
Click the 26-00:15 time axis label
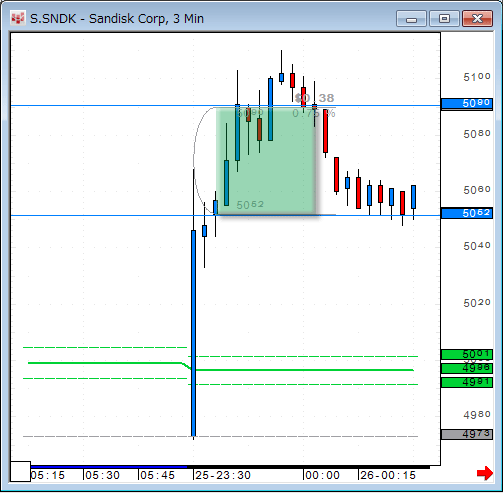pyautogui.click(x=388, y=475)
